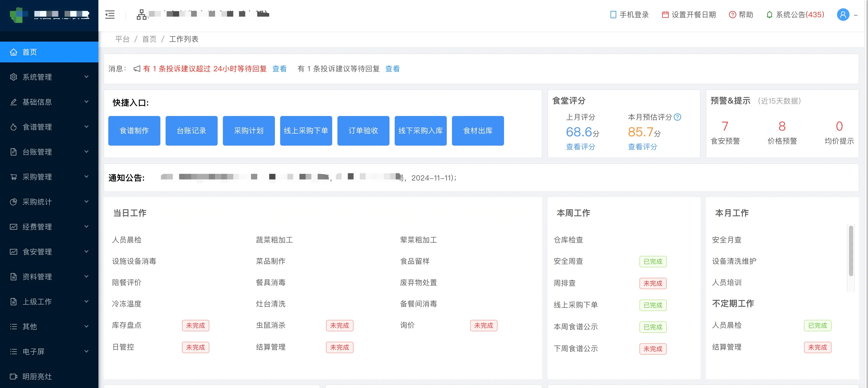The width and height of the screenshot is (868, 388).
Task: Click 查看 for overdue 24小时 complaint
Action: click(279, 69)
